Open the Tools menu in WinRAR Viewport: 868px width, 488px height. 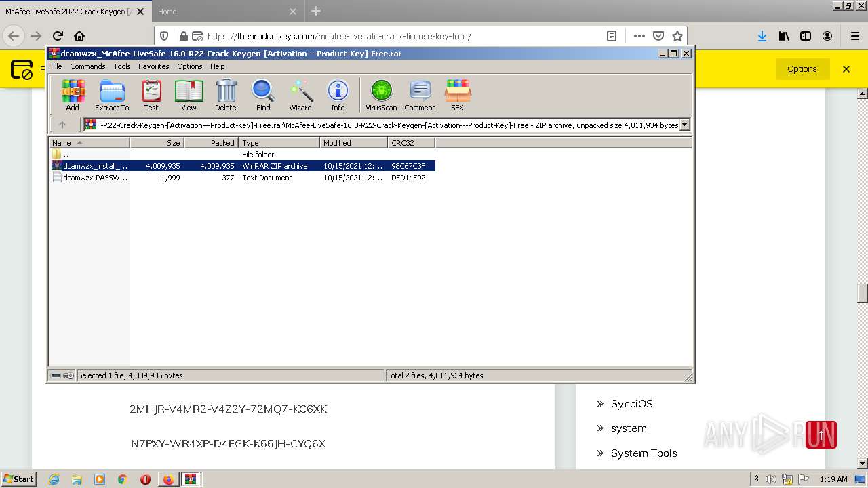122,66
